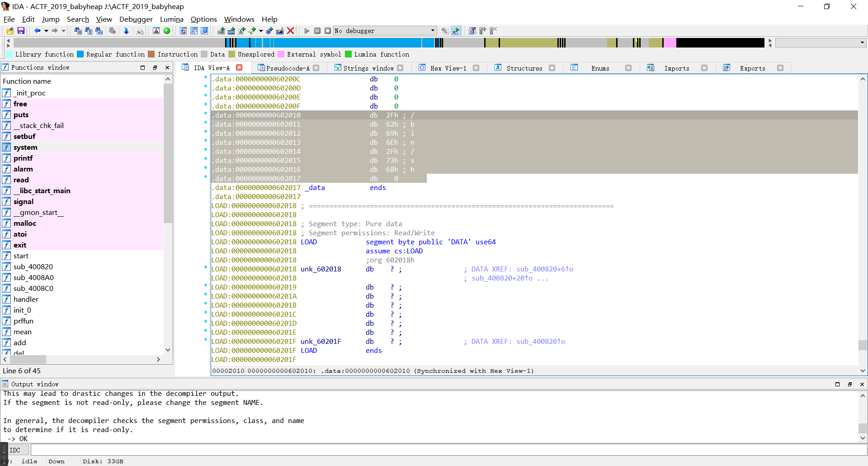The image size is (868, 466).
Task: Expand the jump back history dropdown arrow
Action: click(46, 31)
